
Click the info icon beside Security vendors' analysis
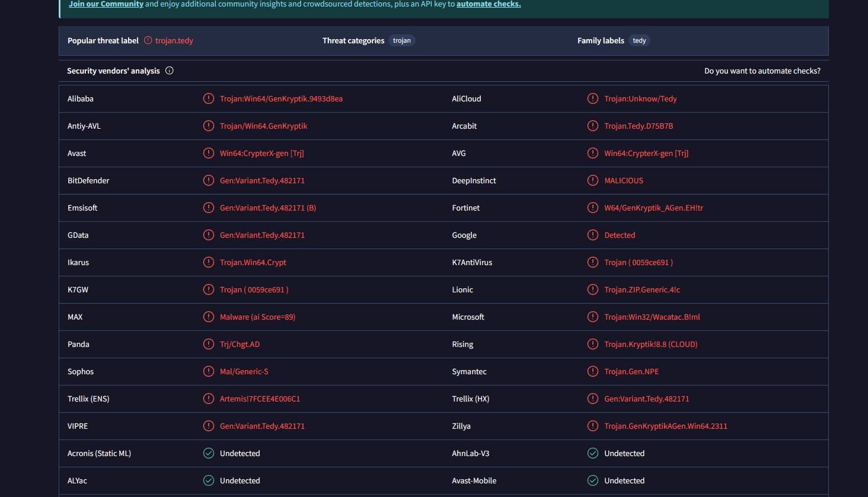(170, 71)
